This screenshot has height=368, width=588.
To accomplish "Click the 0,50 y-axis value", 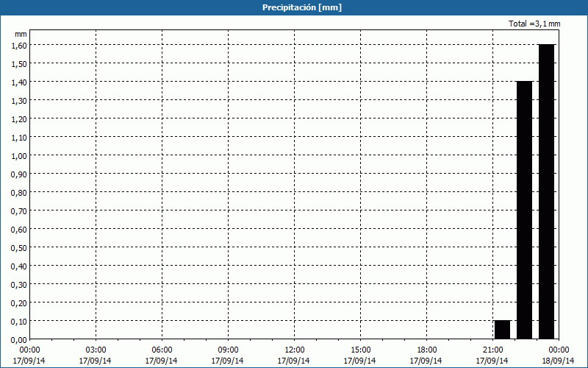I will 19,248.
